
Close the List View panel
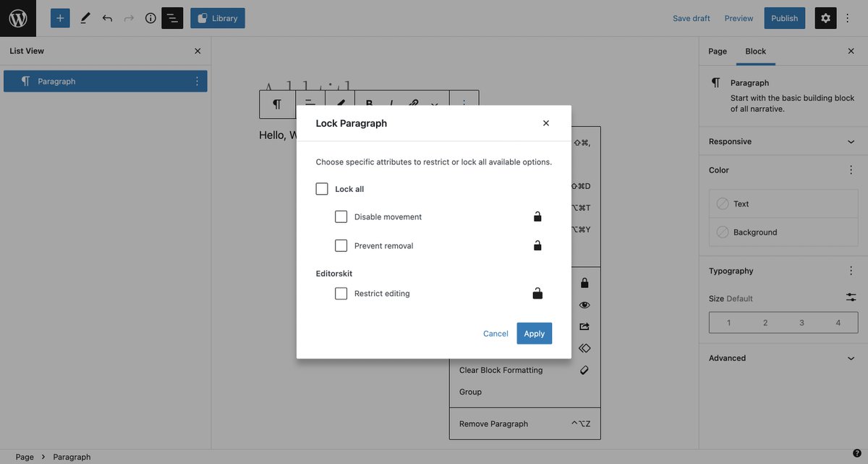point(197,51)
